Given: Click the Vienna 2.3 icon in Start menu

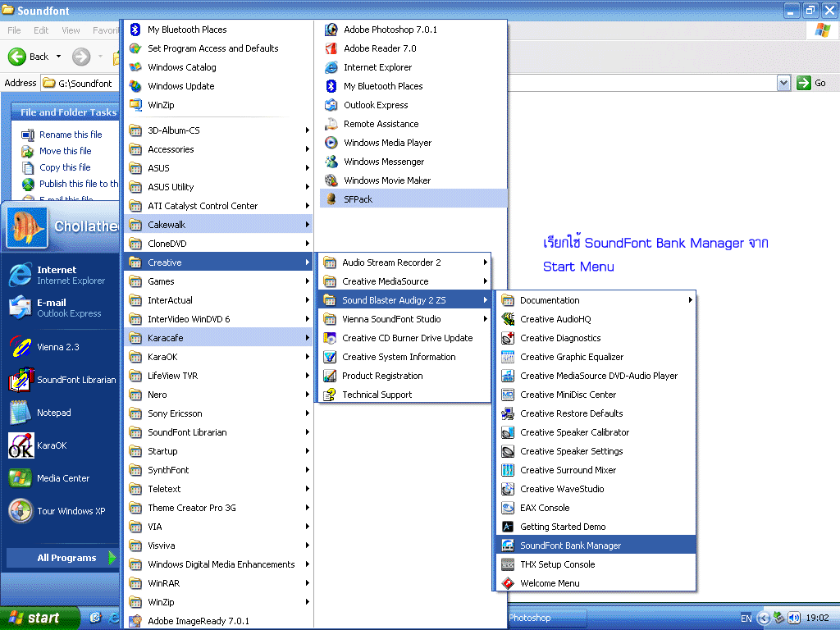Looking at the screenshot, I should point(21,347).
